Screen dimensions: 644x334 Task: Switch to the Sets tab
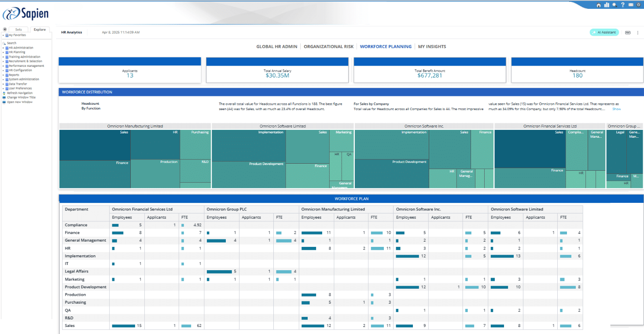click(18, 29)
